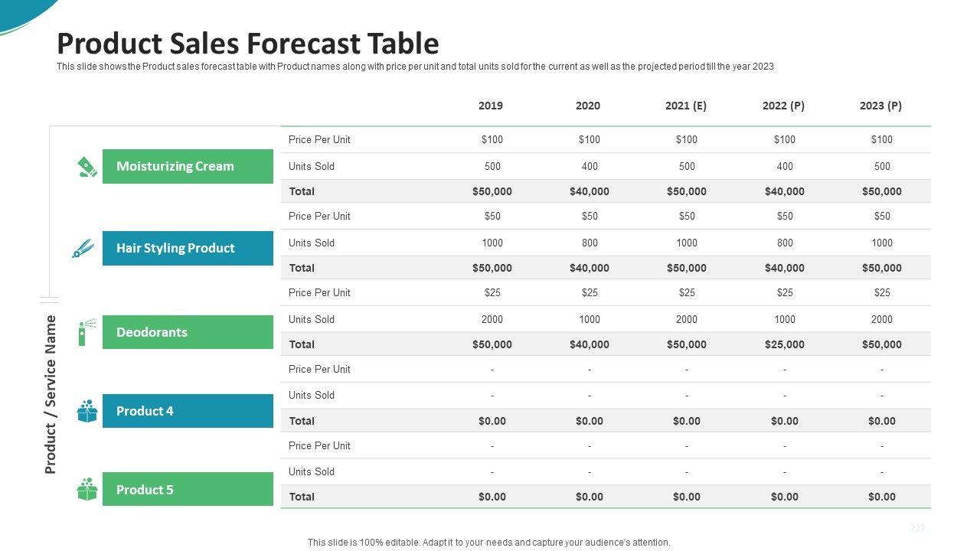The height and width of the screenshot is (551, 980).
Task: Click the Deodorants 2022 total of $25,000
Action: [784, 344]
